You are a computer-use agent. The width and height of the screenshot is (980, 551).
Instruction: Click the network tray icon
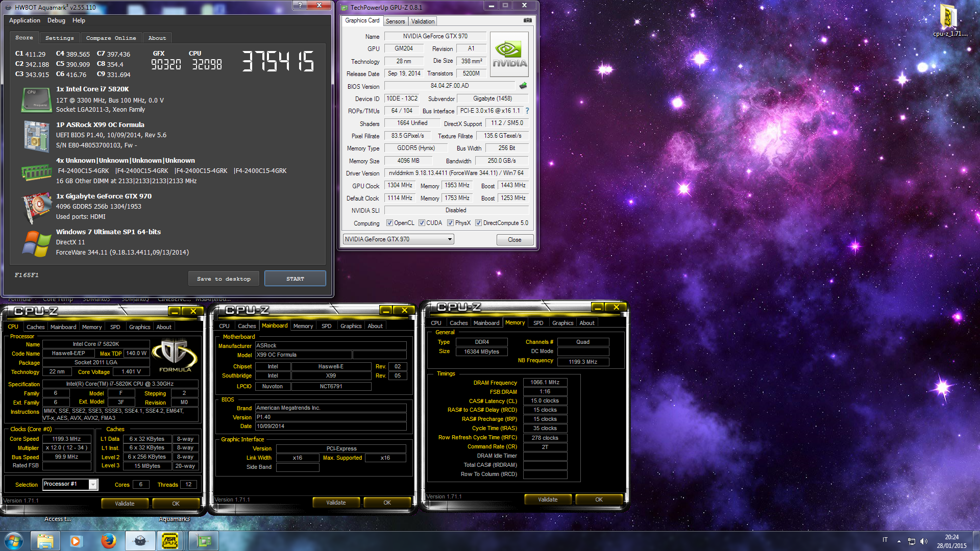(911, 541)
